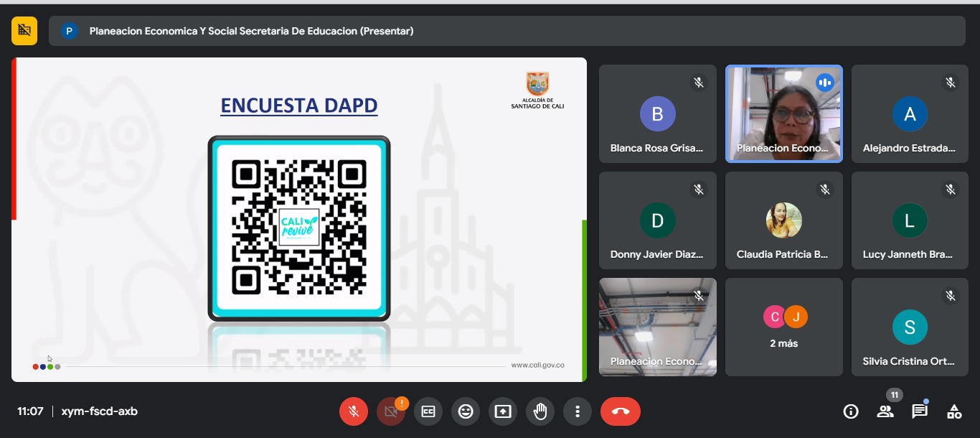
Task: Click the audio activity indicator on presenter tile
Action: point(824,83)
